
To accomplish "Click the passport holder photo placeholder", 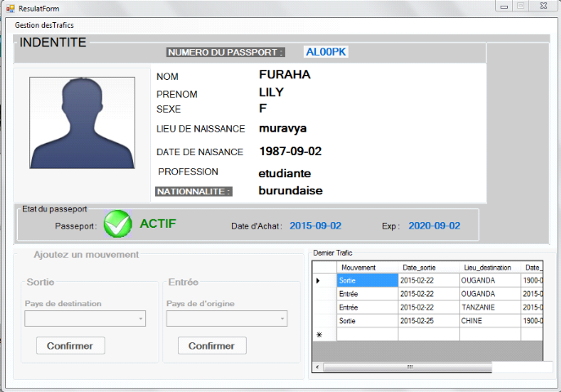I will 82,122.
